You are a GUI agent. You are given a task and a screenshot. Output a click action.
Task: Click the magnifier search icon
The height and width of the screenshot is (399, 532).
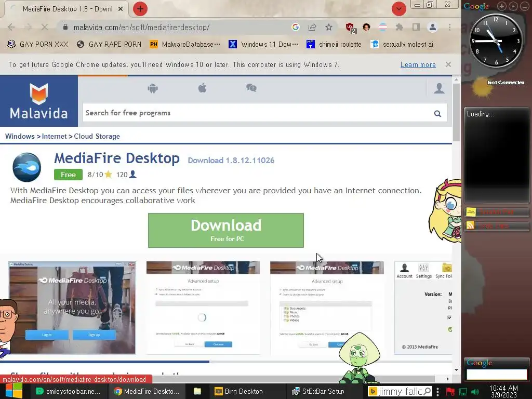point(437,114)
